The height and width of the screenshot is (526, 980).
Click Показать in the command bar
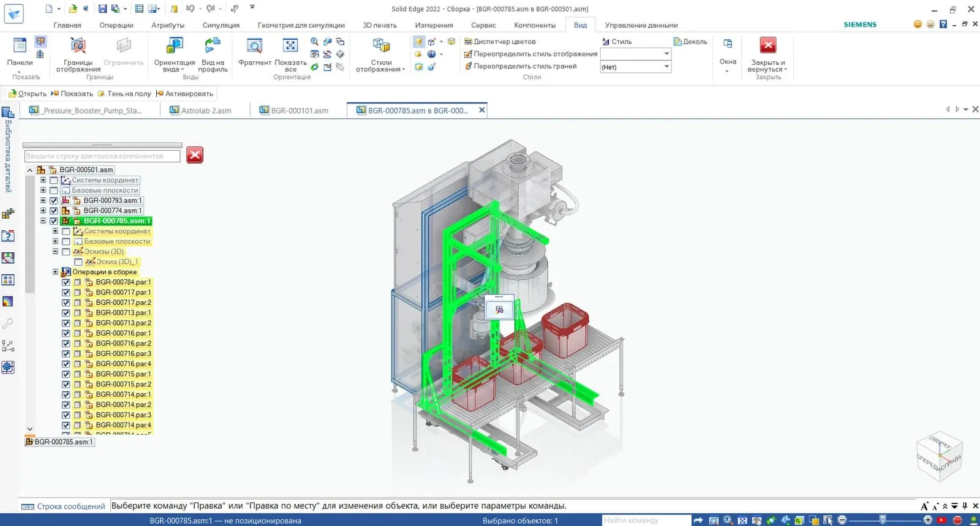[x=72, y=94]
